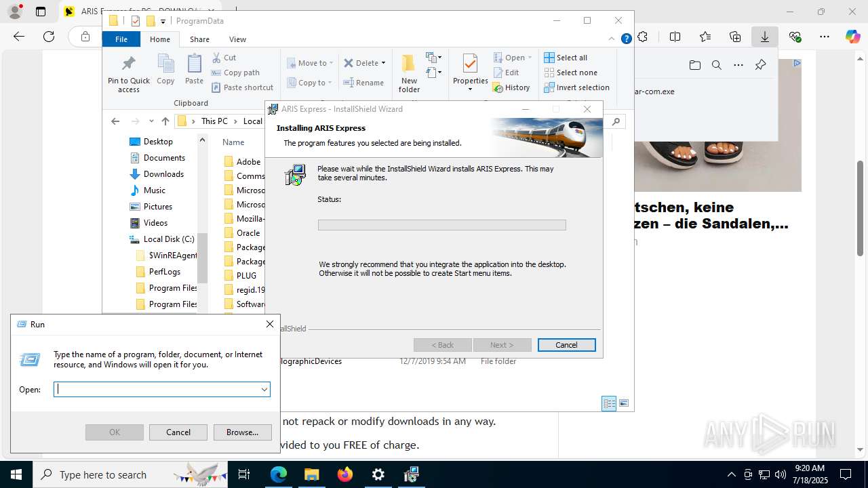Click Select all in Explorer ribbon
The image size is (868, 488).
point(566,58)
